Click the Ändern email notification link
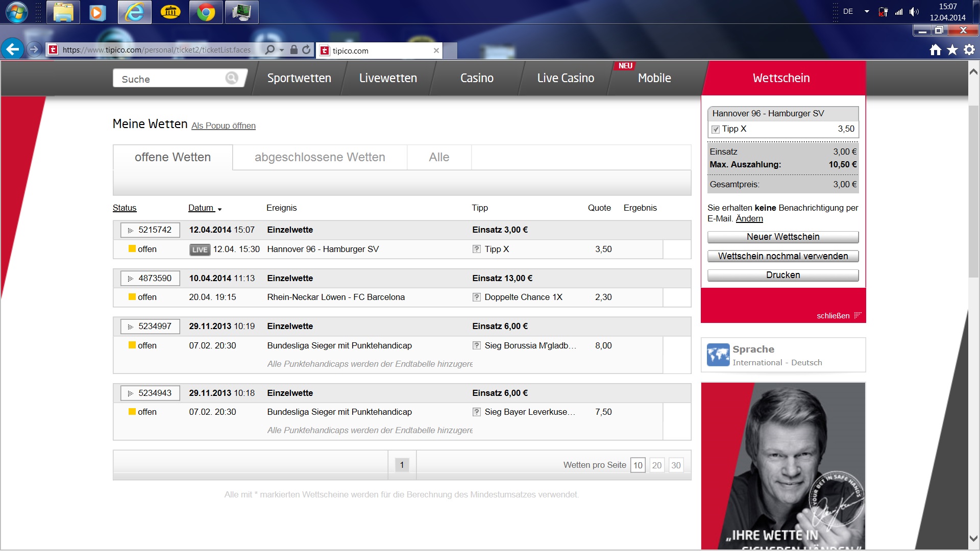 point(749,219)
